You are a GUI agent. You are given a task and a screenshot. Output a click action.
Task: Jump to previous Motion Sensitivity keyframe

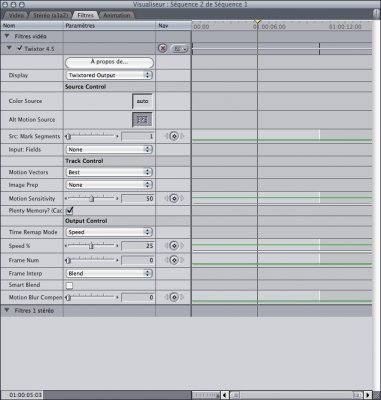pyautogui.click(x=166, y=198)
